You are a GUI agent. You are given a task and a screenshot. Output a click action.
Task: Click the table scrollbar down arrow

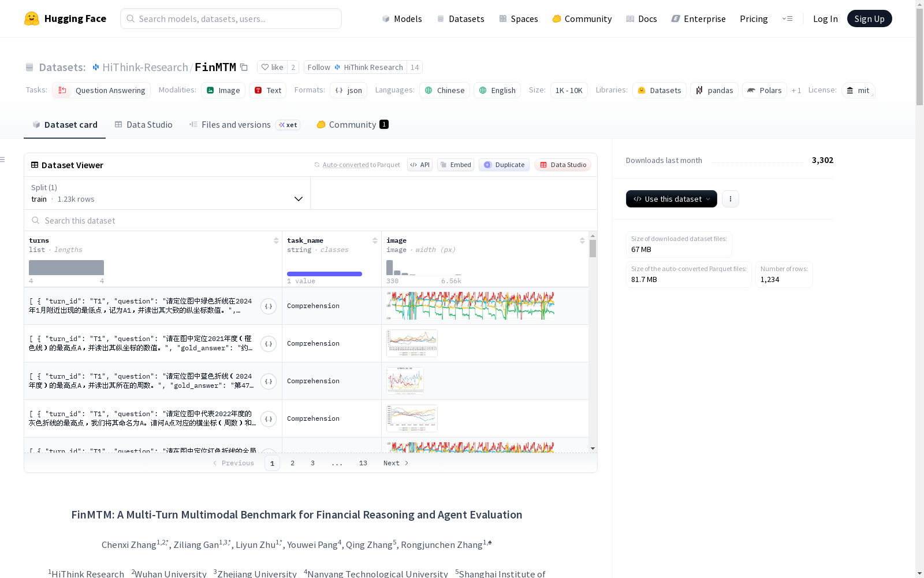pyautogui.click(x=593, y=449)
